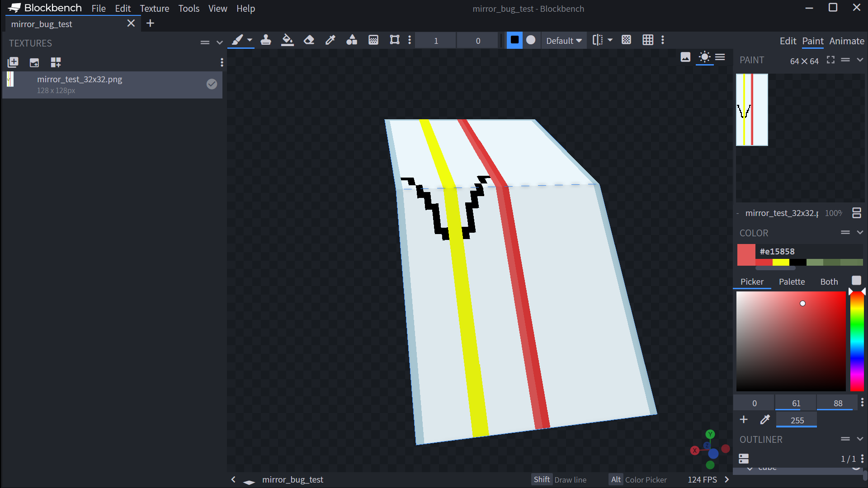Select the Gradient tool
Viewport: 868px width, 488px height.
[373, 40]
